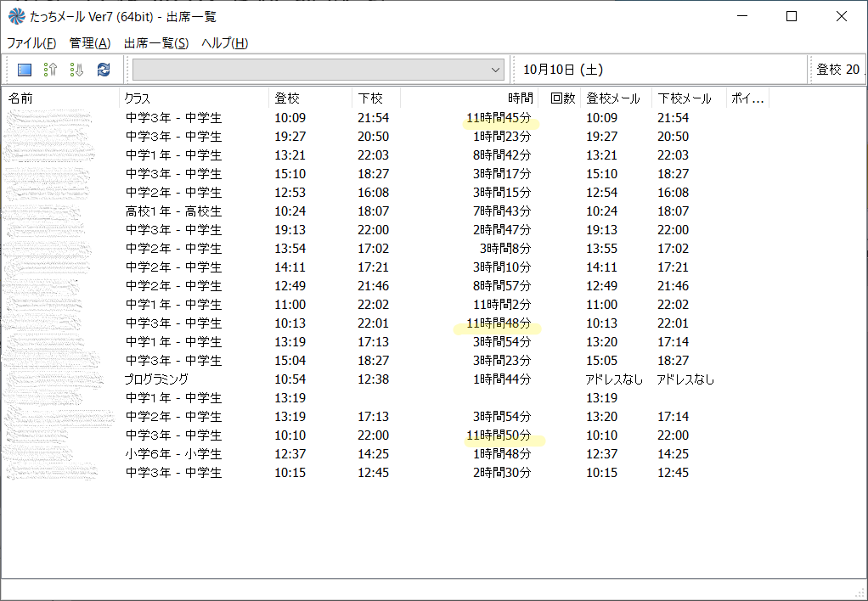Open the 出席一覧(S) menu
The image size is (868, 601).
point(156,43)
